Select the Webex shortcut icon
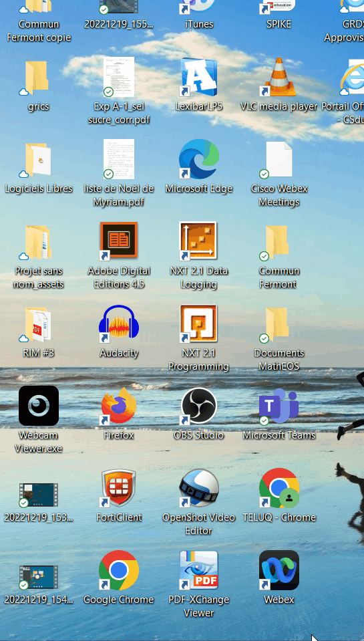This screenshot has height=641, width=364. pos(279,571)
